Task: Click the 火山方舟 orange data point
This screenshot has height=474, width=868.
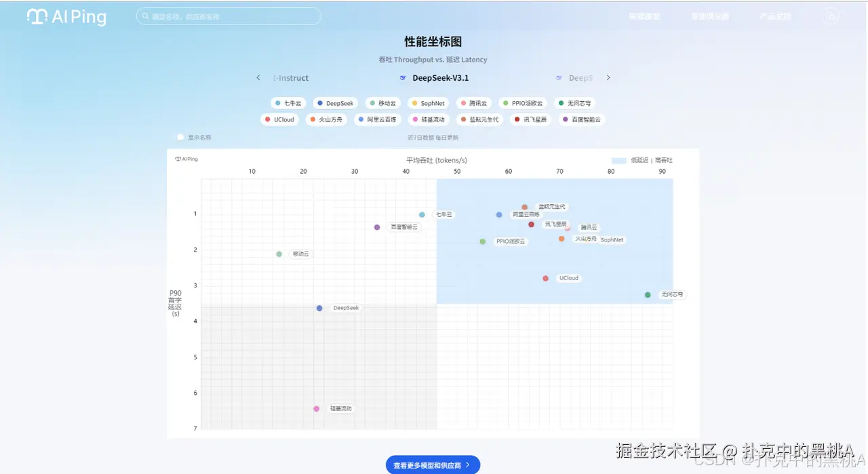Action: tap(561, 239)
